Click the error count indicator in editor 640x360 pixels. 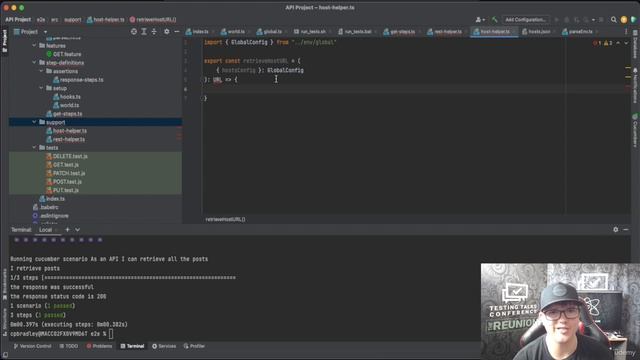point(597,43)
